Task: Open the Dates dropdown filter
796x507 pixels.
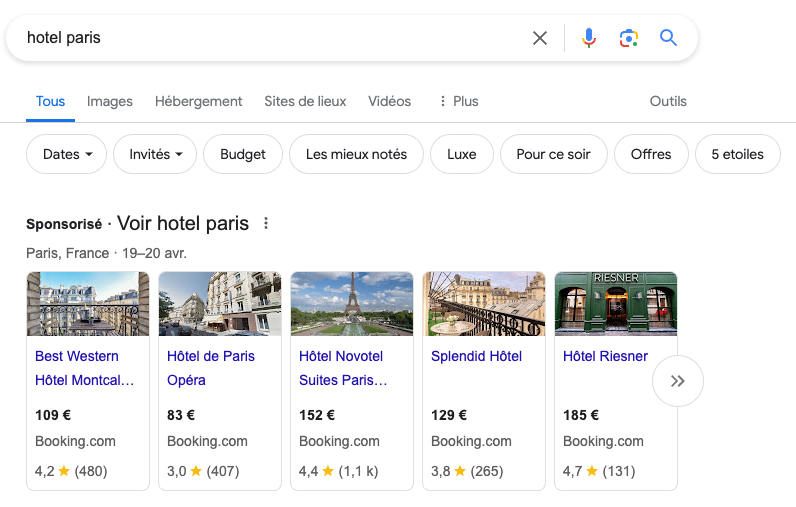Action: pos(67,154)
